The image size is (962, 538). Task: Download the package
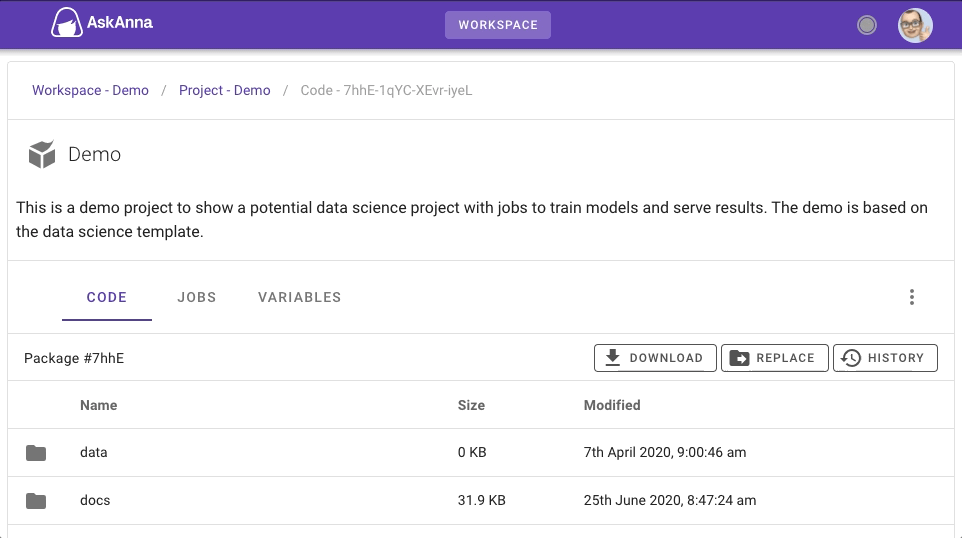[655, 358]
